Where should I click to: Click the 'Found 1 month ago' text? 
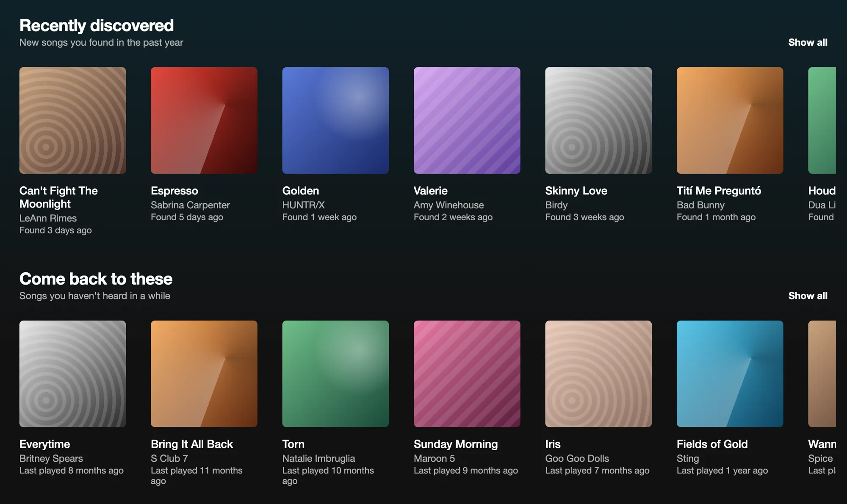[716, 217]
